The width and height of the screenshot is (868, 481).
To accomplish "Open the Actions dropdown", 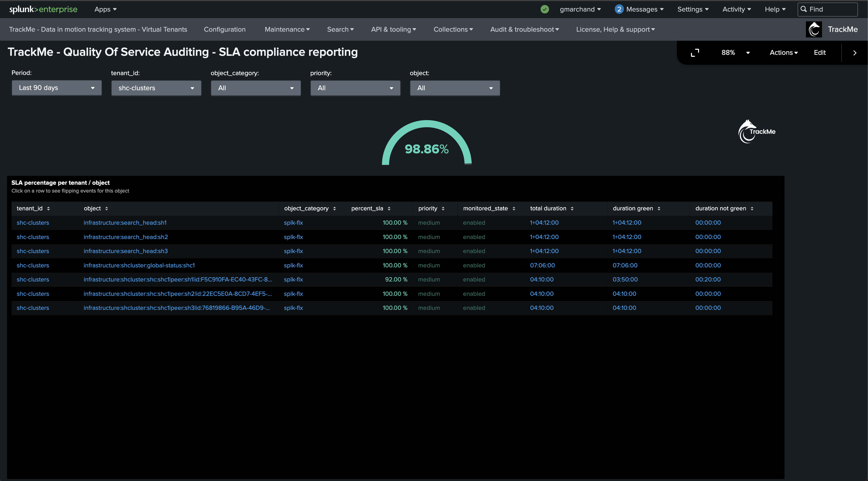I will tap(784, 53).
